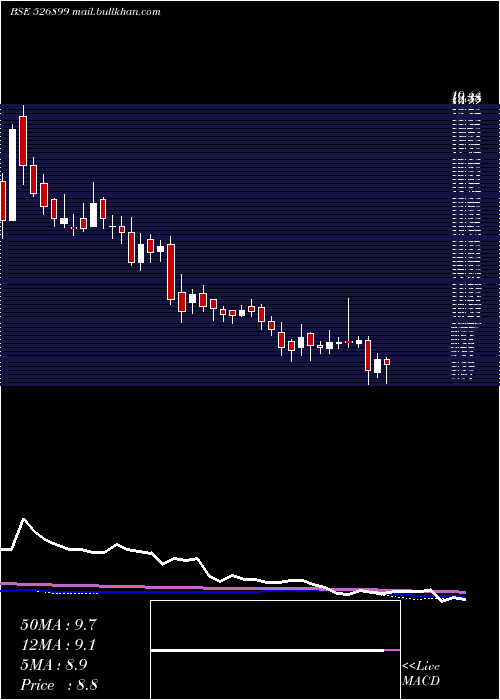500x700 pixels.
Task: Click the tallest white candlestick near the chart start
Action: point(12,174)
